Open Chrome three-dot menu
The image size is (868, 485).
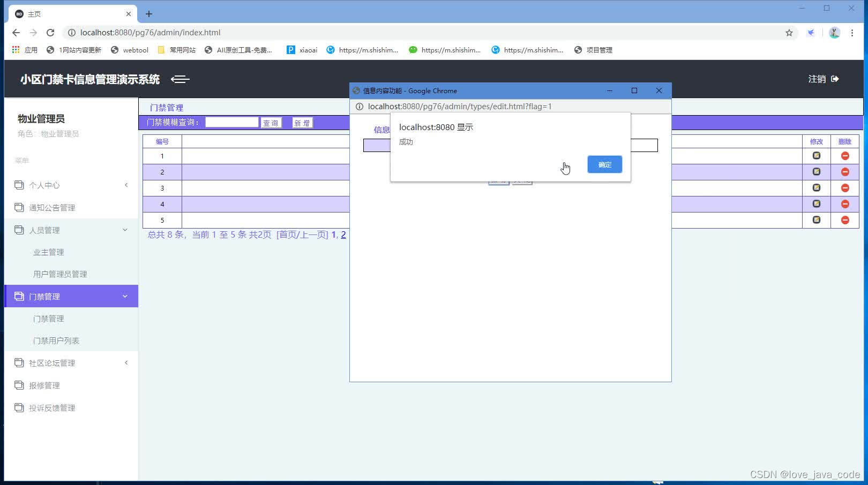pos(852,33)
